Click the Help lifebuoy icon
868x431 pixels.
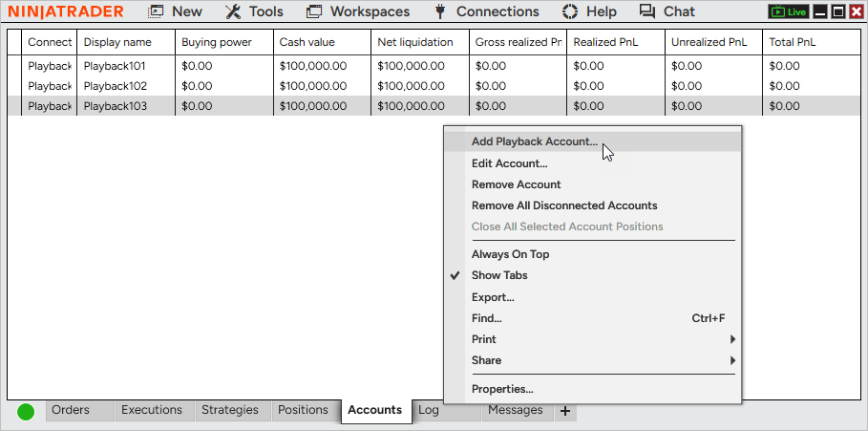click(570, 11)
